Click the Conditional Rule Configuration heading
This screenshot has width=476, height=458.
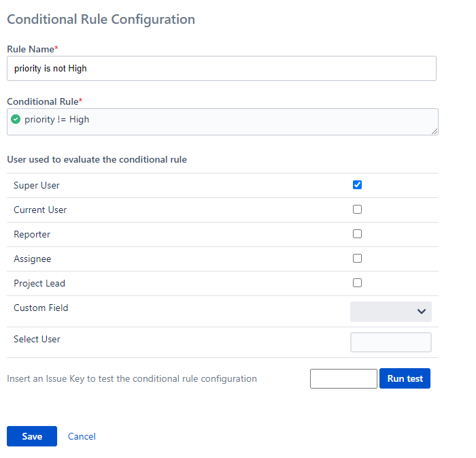(x=101, y=19)
